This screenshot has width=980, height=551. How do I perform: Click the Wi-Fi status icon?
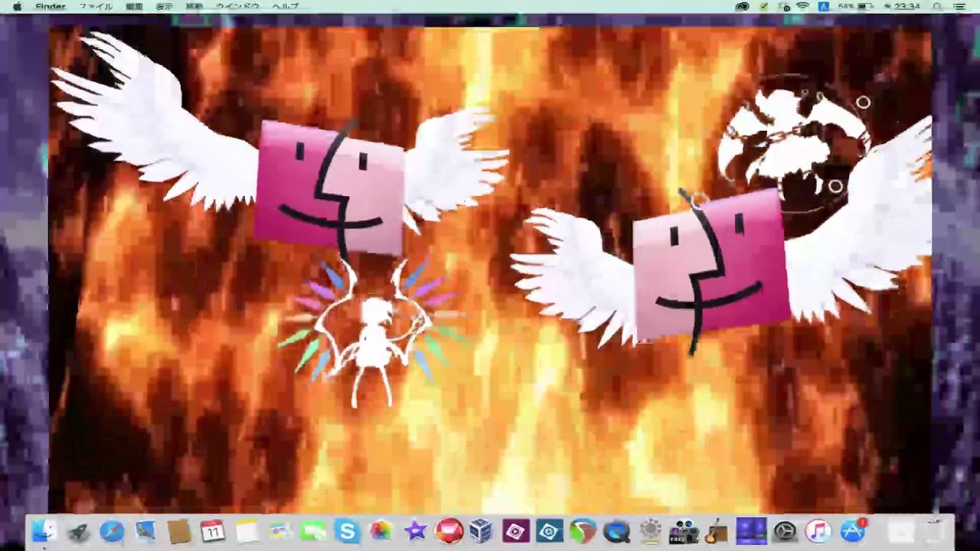(x=802, y=6)
